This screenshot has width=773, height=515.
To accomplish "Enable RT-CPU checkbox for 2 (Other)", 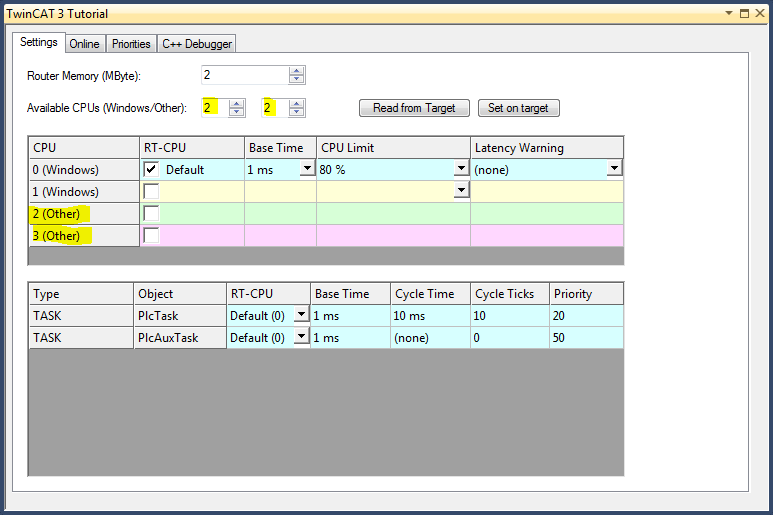I will (x=151, y=213).
